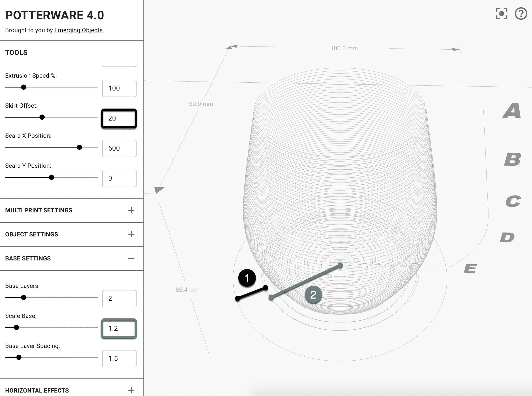Click the 99.9 mm depth dimension label

coord(201,104)
